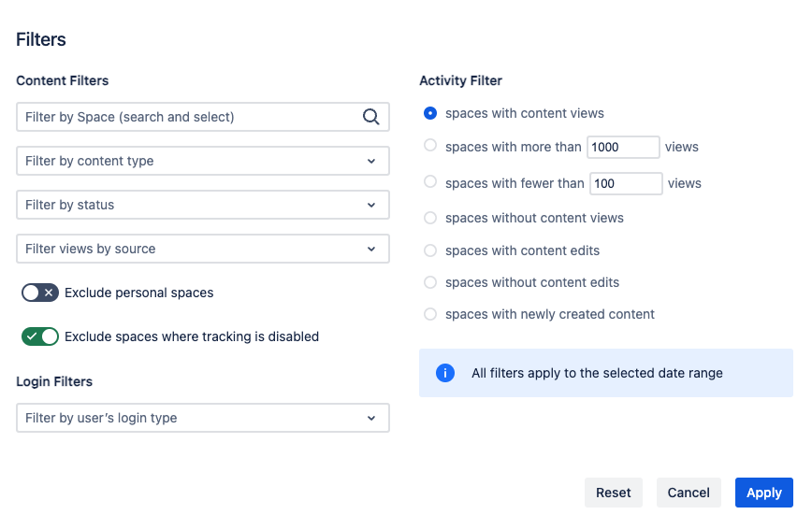
Task: Click Cancel to dismiss filters
Action: (x=689, y=493)
